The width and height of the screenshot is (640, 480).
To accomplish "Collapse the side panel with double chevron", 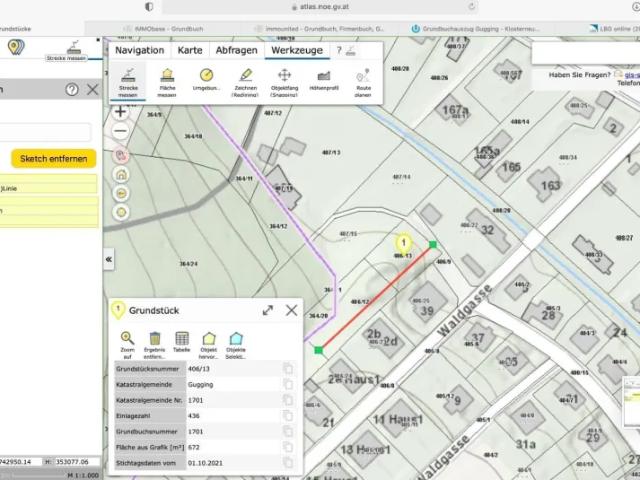I will point(109,259).
